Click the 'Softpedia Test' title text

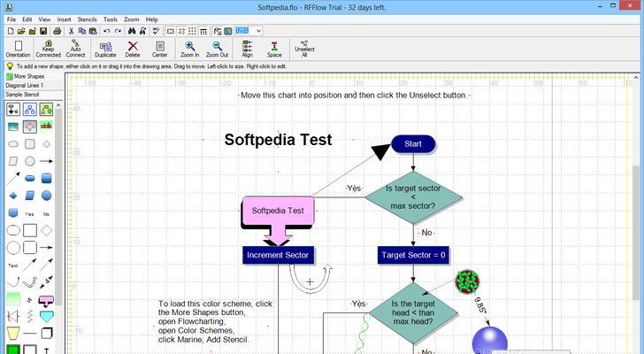pos(278,140)
